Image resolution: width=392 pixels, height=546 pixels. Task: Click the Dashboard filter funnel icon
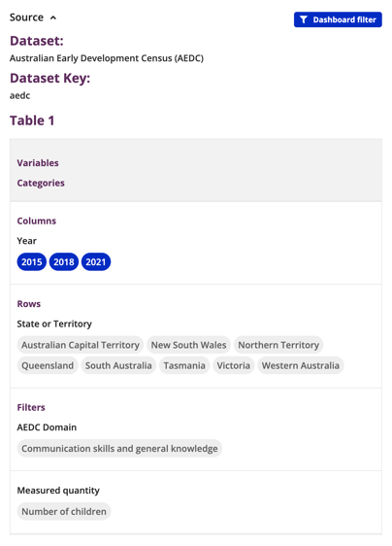coord(304,19)
